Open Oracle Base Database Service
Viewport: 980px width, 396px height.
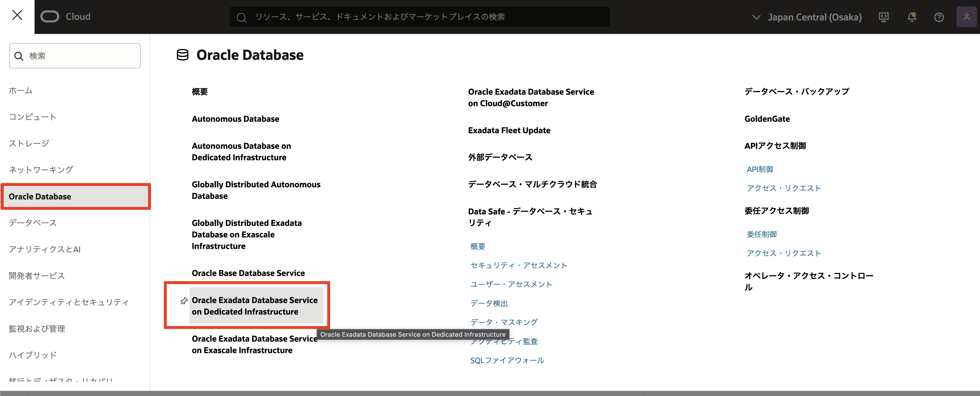(248, 273)
